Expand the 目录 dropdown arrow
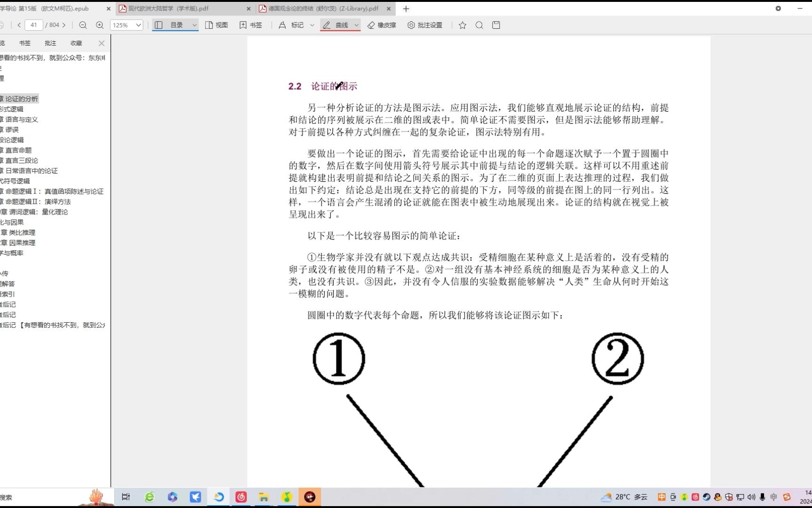The width and height of the screenshot is (812, 508). (x=195, y=25)
